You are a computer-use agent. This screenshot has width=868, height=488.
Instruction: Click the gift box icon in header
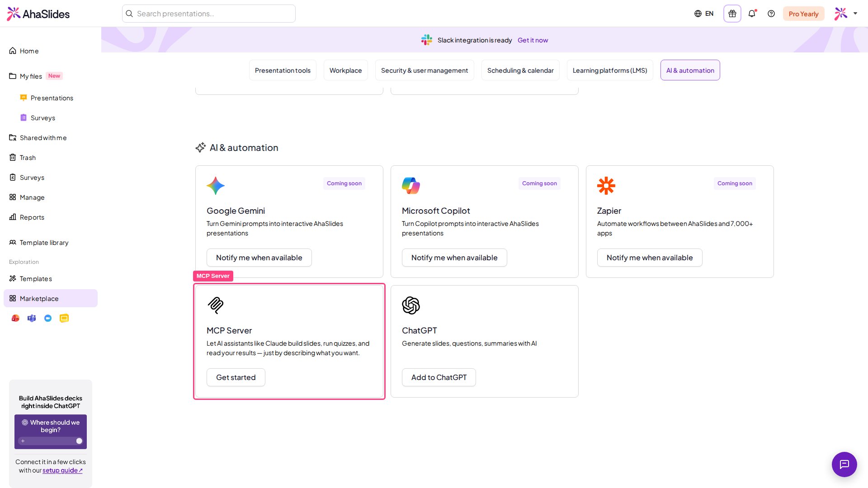click(x=732, y=14)
